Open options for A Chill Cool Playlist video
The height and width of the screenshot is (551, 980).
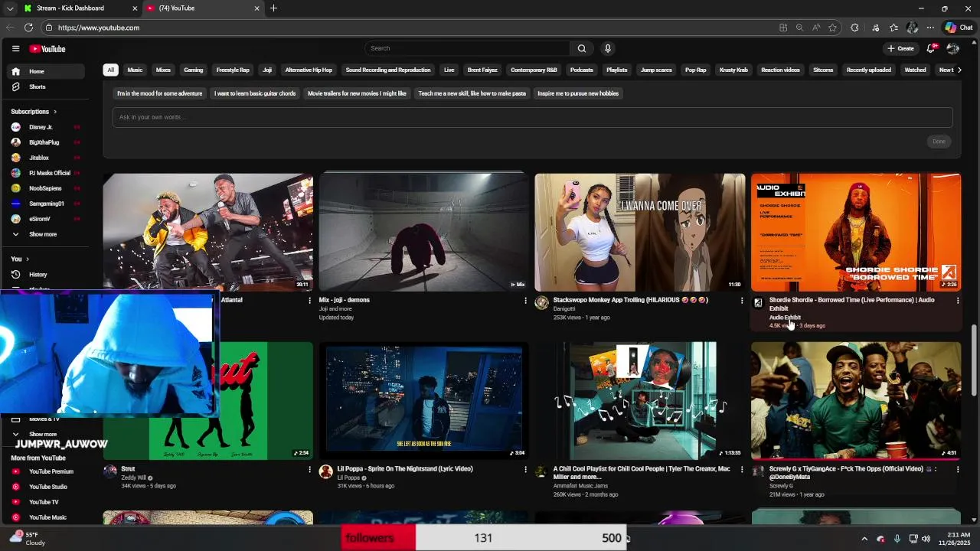coord(741,469)
